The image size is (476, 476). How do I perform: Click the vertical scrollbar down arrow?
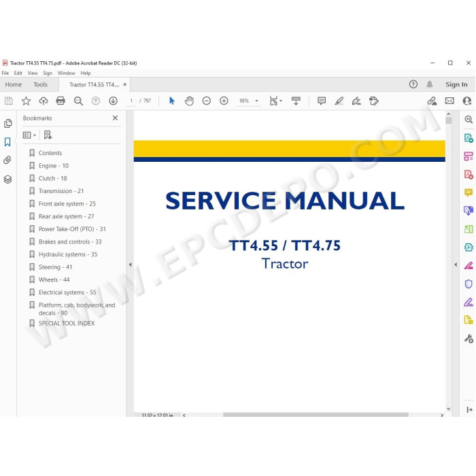point(448,409)
